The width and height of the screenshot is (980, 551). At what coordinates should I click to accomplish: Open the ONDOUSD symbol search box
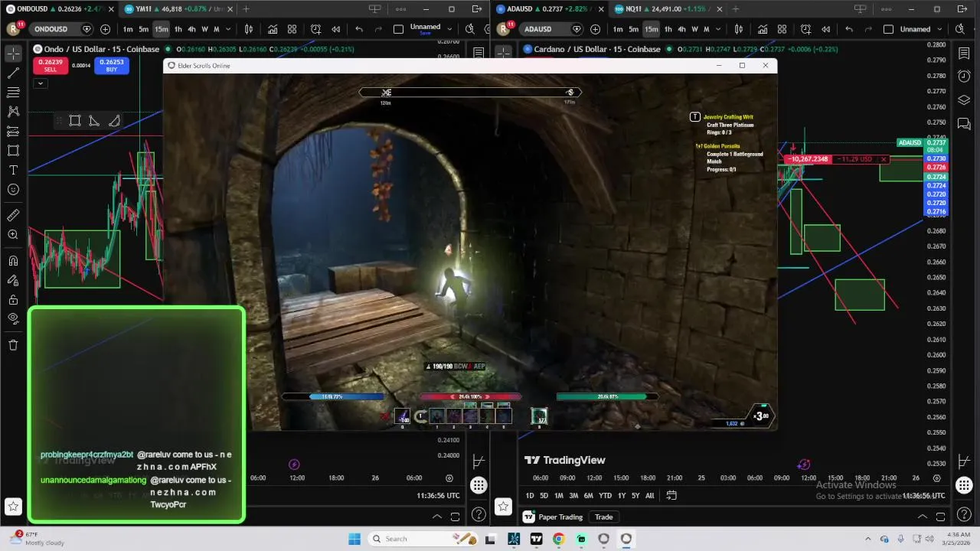click(60, 29)
